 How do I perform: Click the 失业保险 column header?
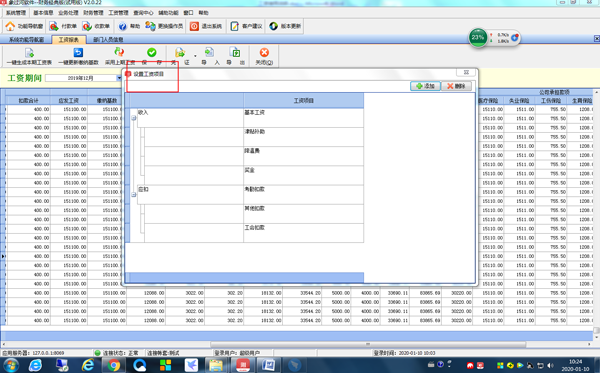pyautogui.click(x=519, y=101)
